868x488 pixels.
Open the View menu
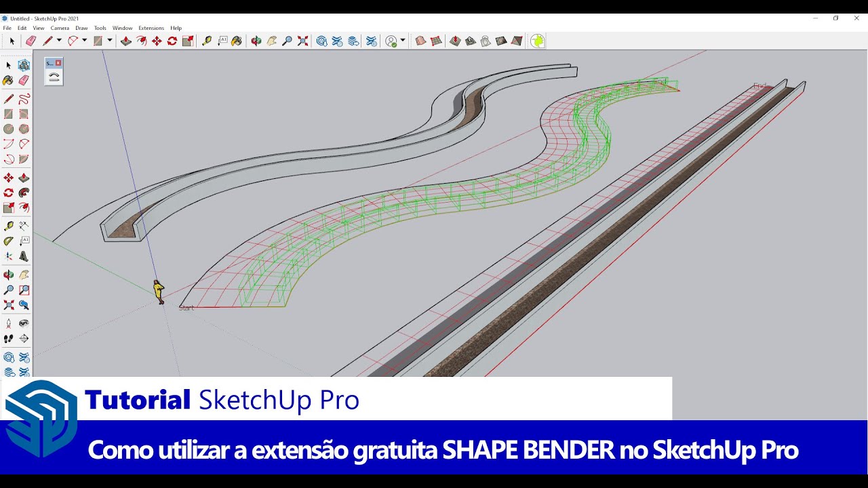(39, 28)
